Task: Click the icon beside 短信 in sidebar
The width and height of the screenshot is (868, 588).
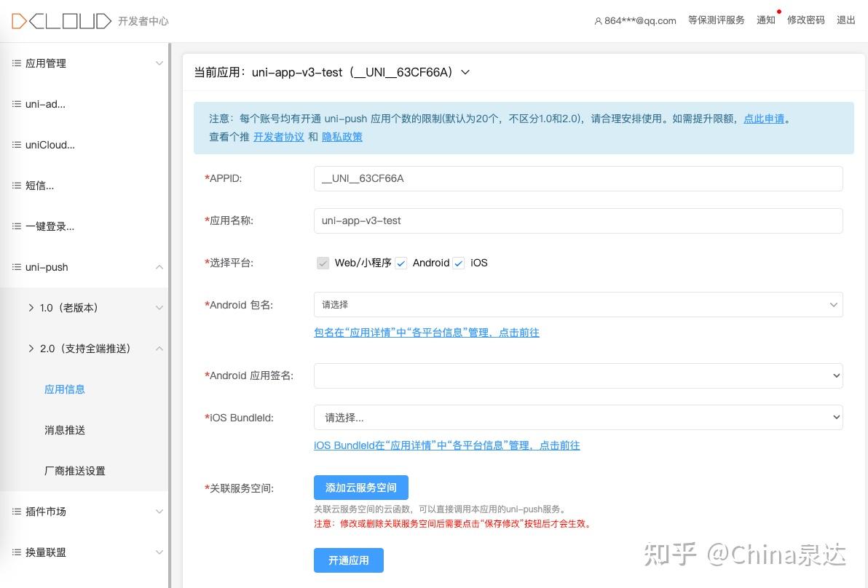Action: pyautogui.click(x=16, y=186)
